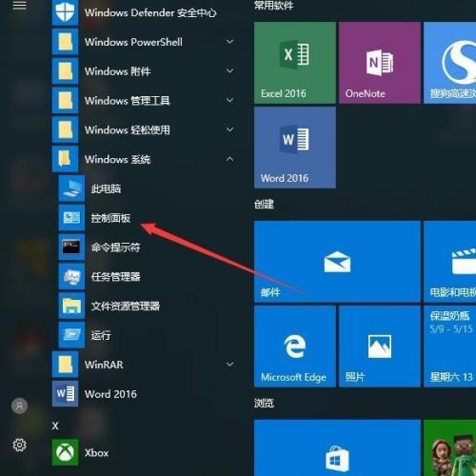476x476 pixels.
Task: Open the Microsoft Store tile
Action: pyautogui.click(x=337, y=447)
